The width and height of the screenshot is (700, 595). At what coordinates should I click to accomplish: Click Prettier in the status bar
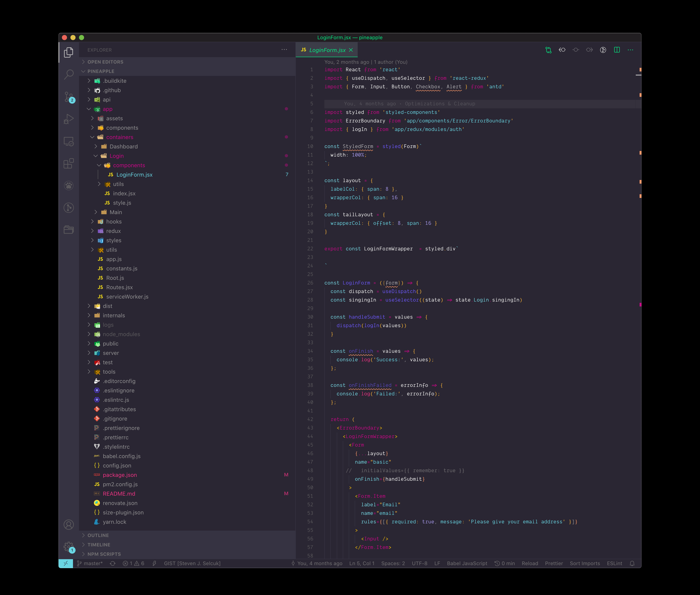coord(554,563)
